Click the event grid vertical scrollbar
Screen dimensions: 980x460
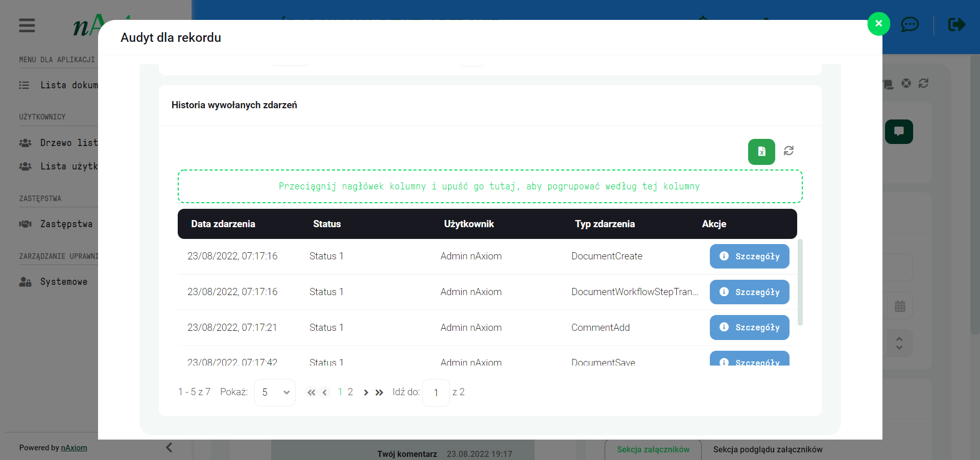point(800,282)
